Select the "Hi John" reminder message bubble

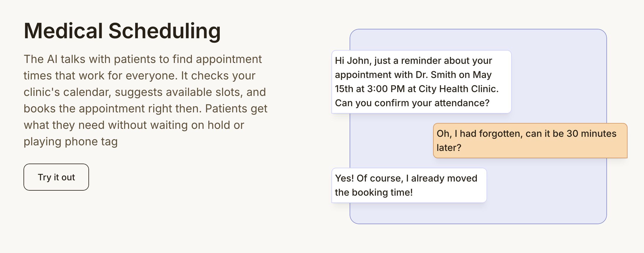[421, 82]
